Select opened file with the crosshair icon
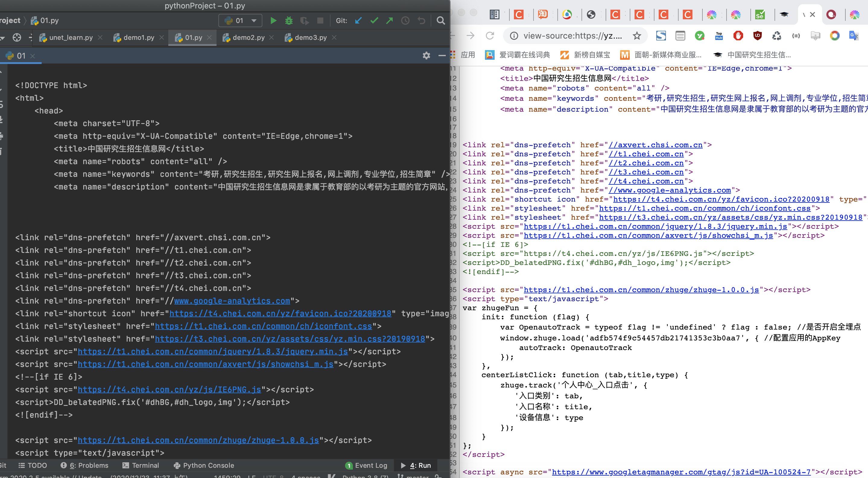This screenshot has width=868, height=478. point(17,37)
